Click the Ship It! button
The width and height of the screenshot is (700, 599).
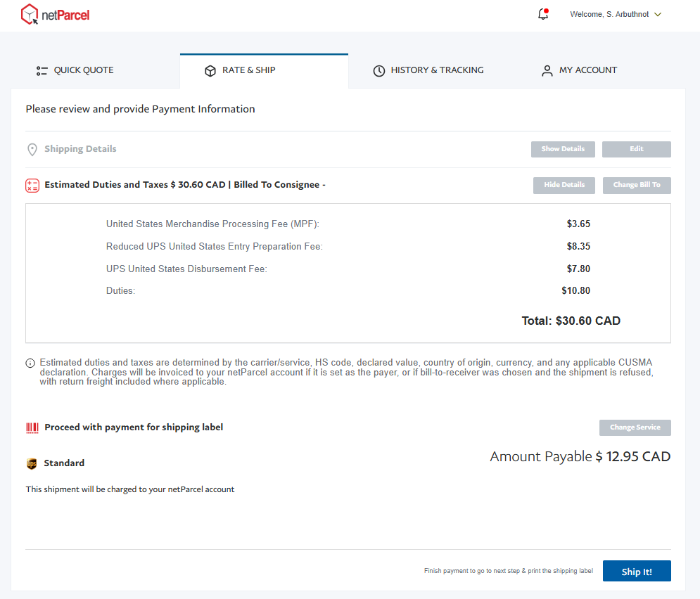point(637,572)
